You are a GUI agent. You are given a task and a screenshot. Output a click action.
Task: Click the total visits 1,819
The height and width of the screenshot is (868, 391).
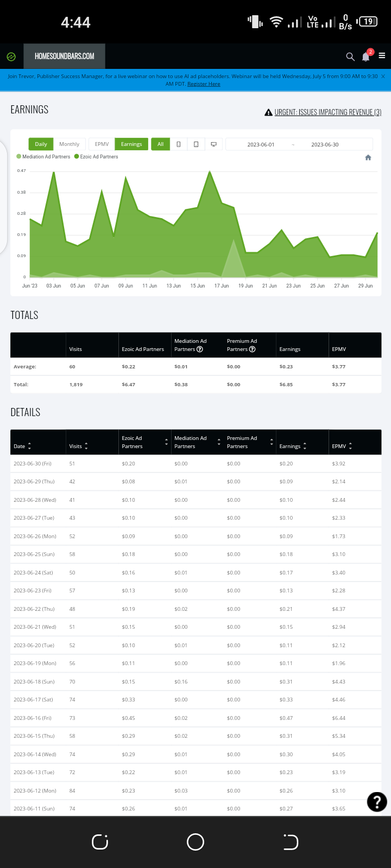(x=76, y=385)
